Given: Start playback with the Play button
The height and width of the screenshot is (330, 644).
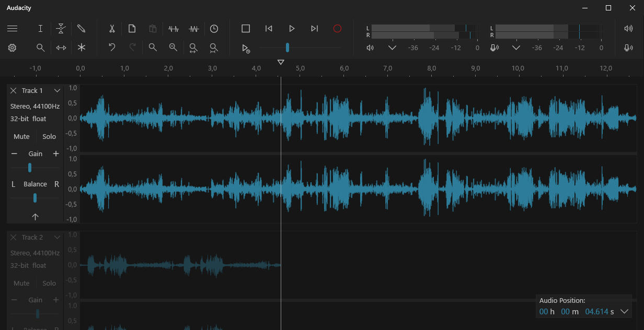Looking at the screenshot, I should pos(291,29).
